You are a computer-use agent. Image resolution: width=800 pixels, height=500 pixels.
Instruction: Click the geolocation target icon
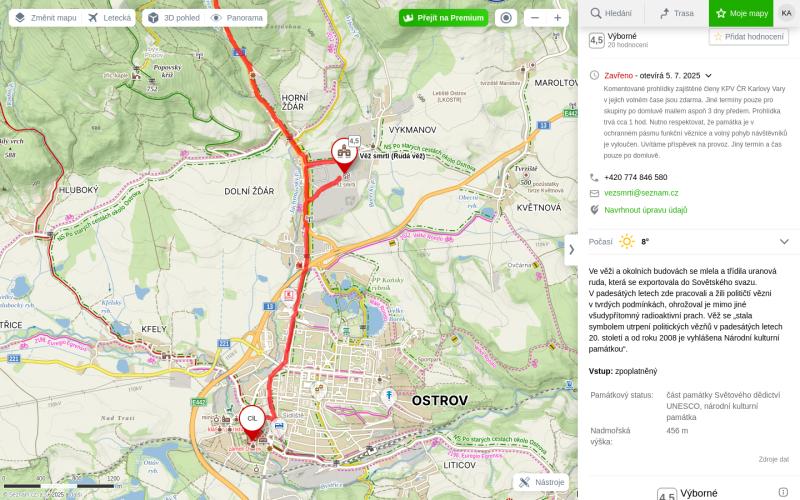click(506, 18)
